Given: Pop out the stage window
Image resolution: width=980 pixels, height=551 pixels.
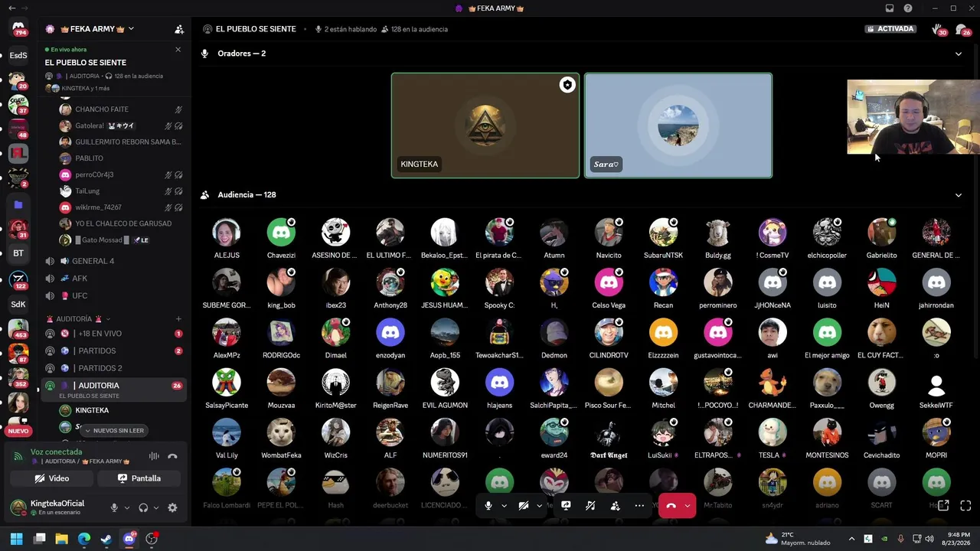Looking at the screenshot, I should (943, 505).
